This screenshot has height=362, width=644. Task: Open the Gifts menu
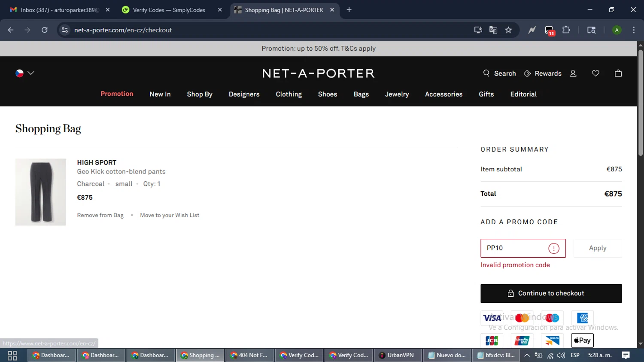[486, 94]
